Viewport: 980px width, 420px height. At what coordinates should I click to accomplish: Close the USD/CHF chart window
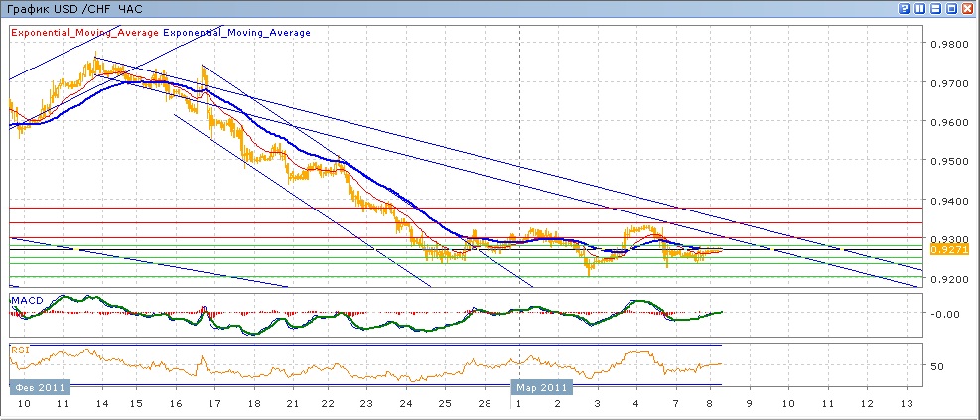[x=967, y=8]
